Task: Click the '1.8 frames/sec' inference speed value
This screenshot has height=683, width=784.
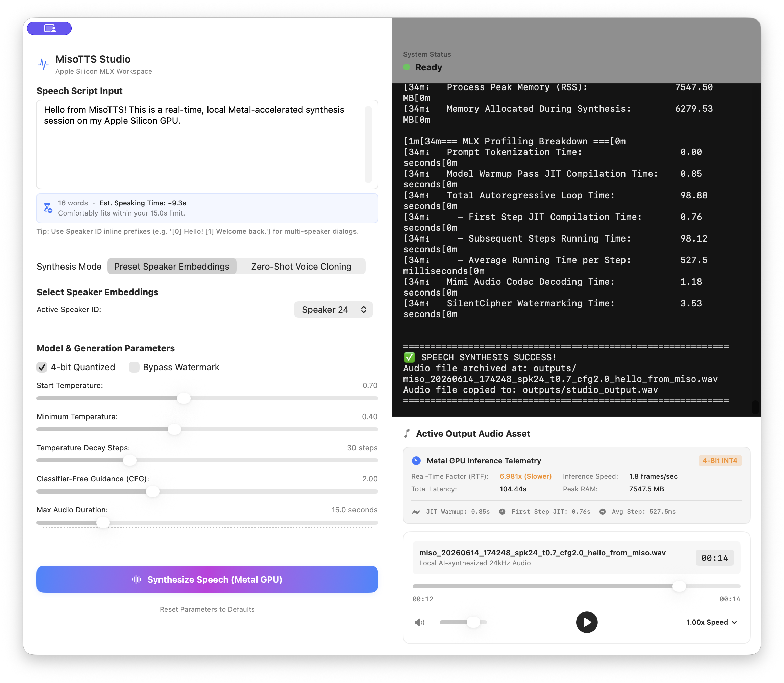Action: [653, 476]
